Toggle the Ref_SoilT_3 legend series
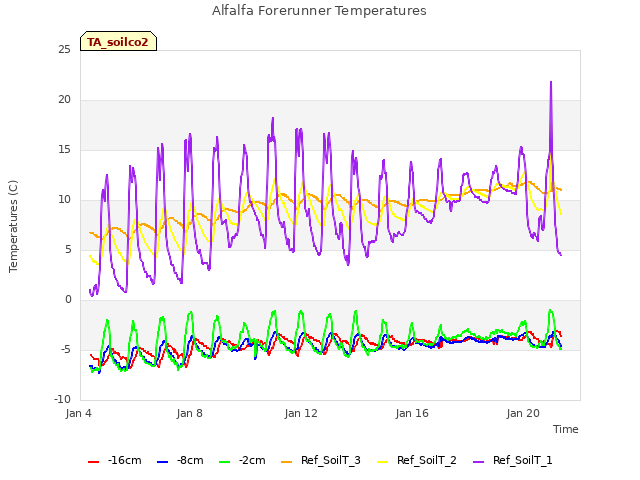This screenshot has width=640, height=480. coord(321,460)
